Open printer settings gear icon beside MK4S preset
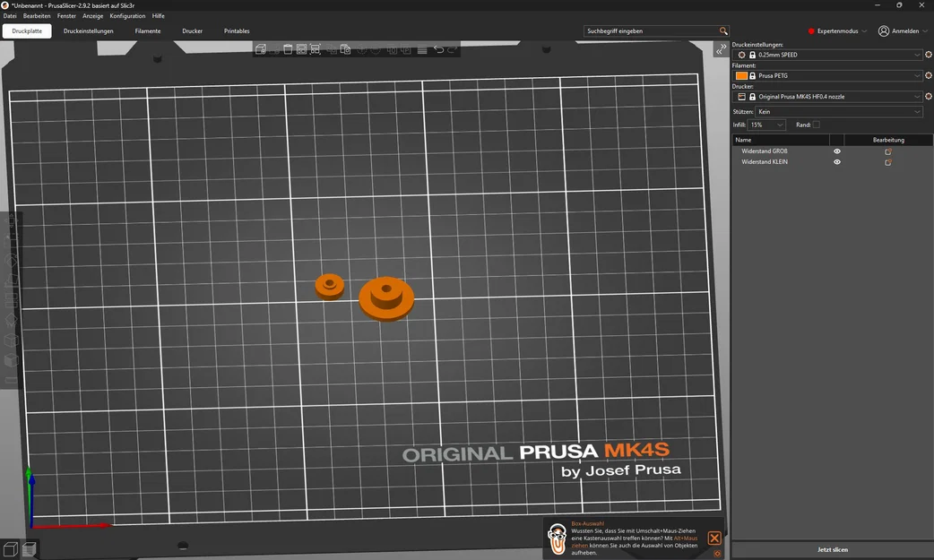 pos(928,96)
